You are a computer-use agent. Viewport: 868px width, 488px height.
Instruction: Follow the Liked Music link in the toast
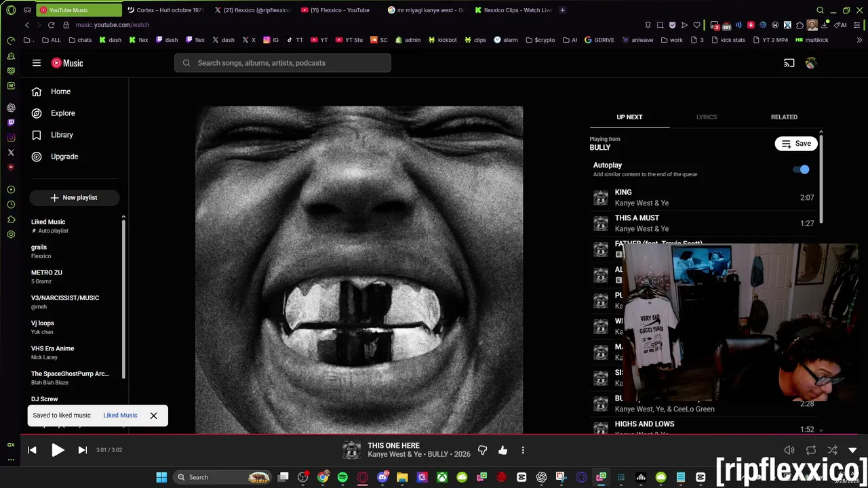[x=120, y=415]
